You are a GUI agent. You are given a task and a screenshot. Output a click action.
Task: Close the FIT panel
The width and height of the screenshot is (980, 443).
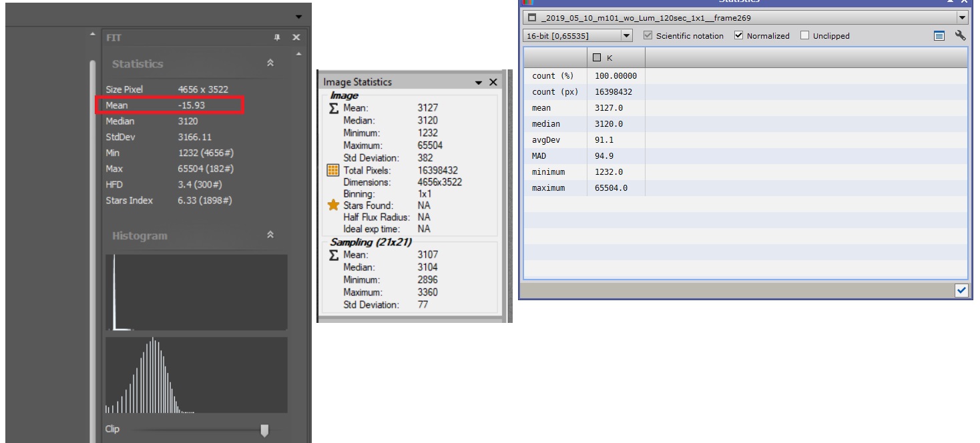[296, 38]
